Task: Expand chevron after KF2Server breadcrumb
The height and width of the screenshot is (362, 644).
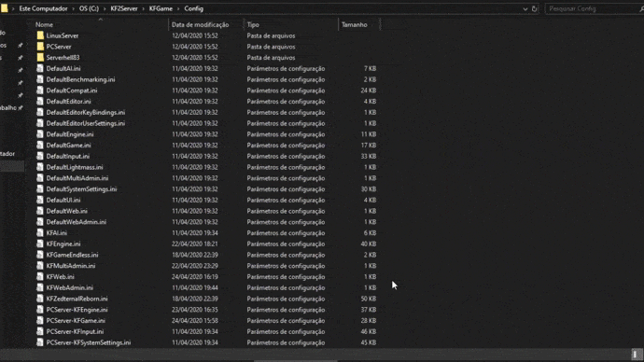Action: [143, 8]
